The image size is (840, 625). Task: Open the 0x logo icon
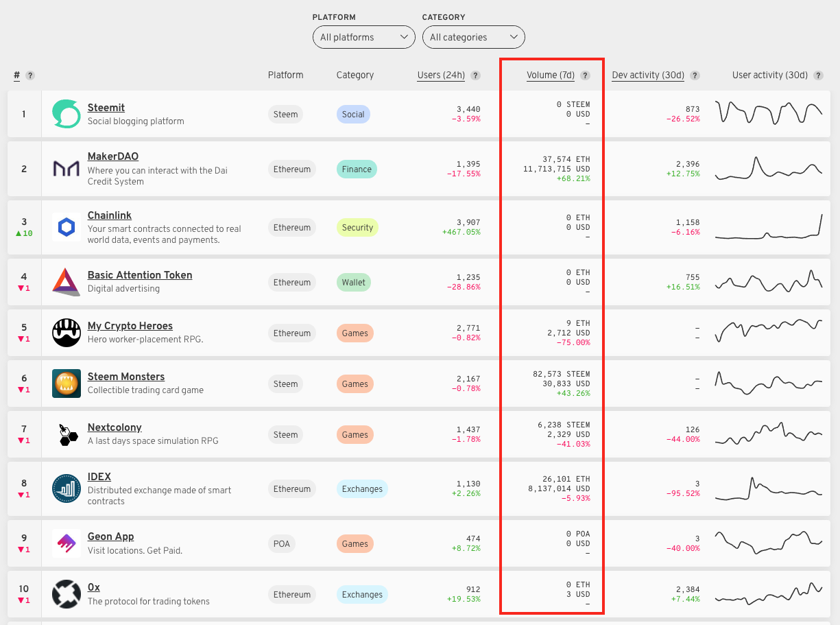pyautogui.click(x=67, y=594)
